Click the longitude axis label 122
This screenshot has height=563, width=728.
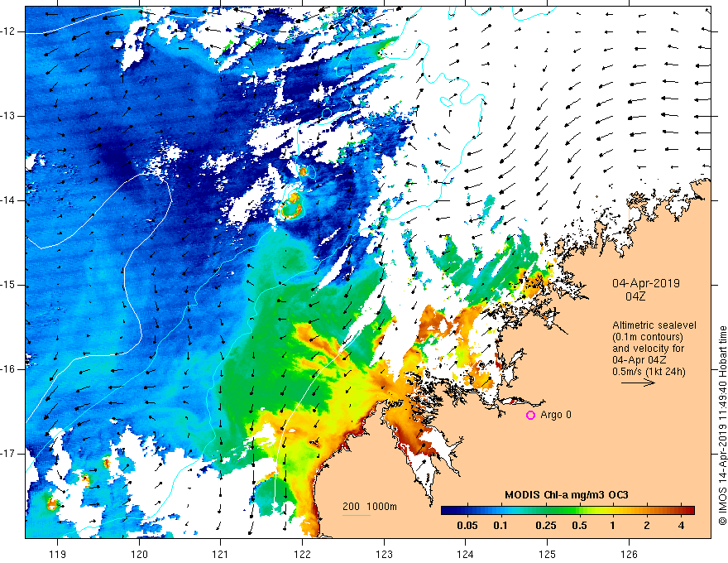click(302, 554)
